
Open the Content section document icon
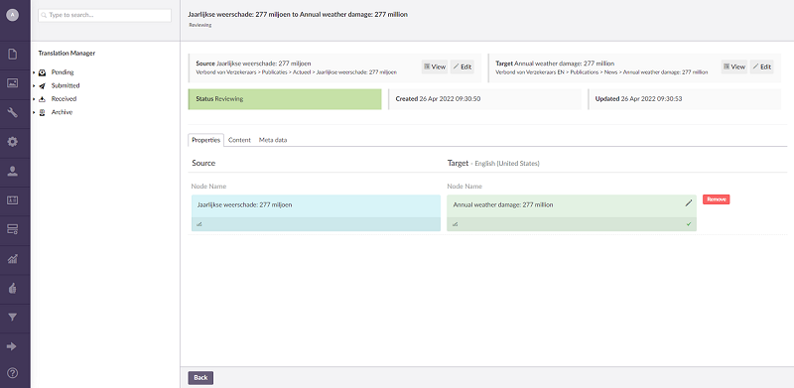click(x=13, y=54)
